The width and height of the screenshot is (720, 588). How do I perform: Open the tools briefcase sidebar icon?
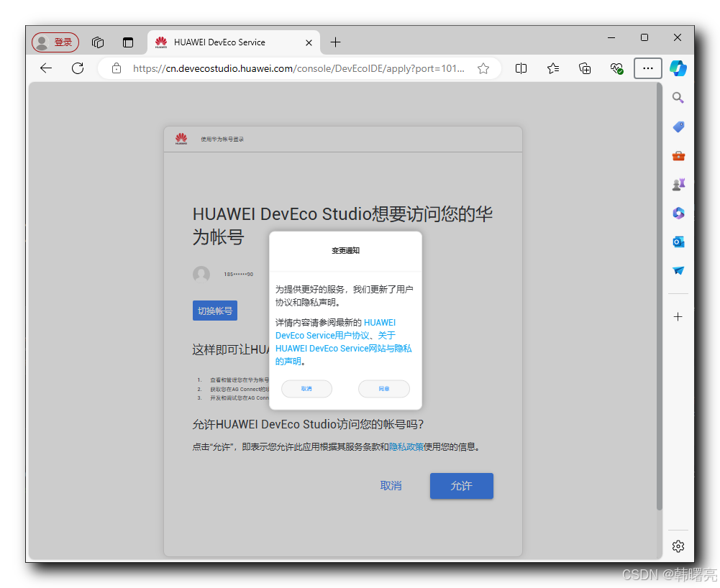coord(678,156)
